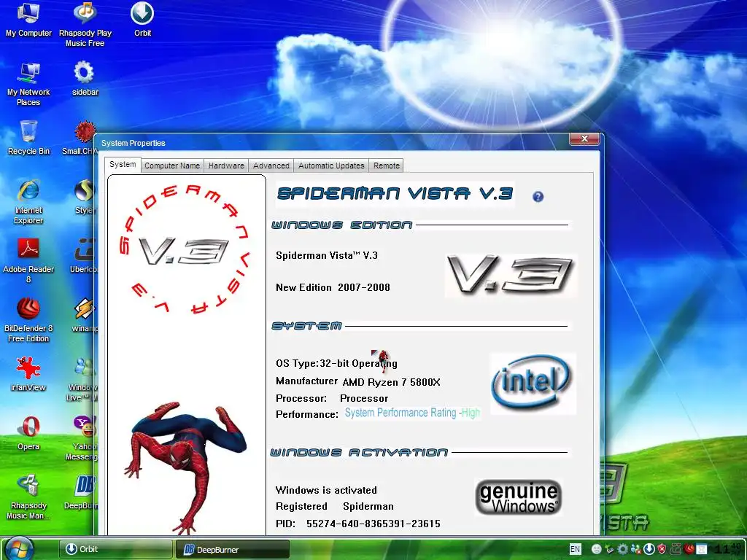747x560 pixels.
Task: Select Rhapsody Play Music Free shortcut
Action: tap(85, 24)
